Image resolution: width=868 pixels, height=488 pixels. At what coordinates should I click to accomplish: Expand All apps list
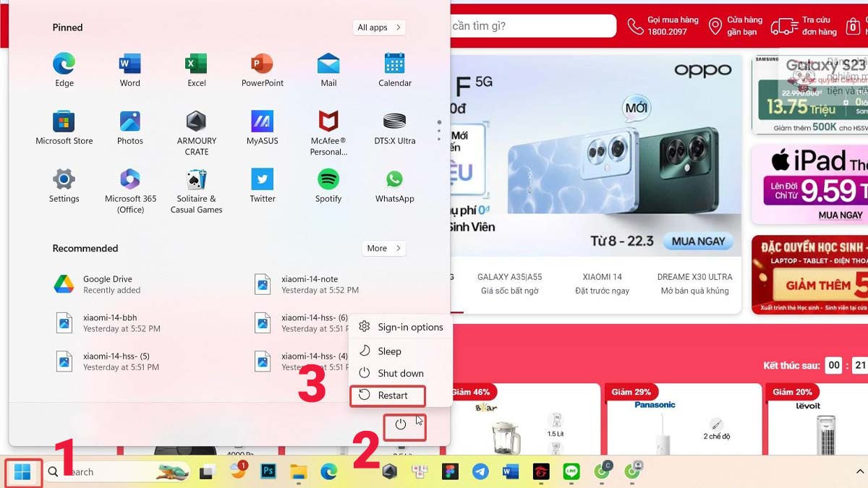click(379, 27)
